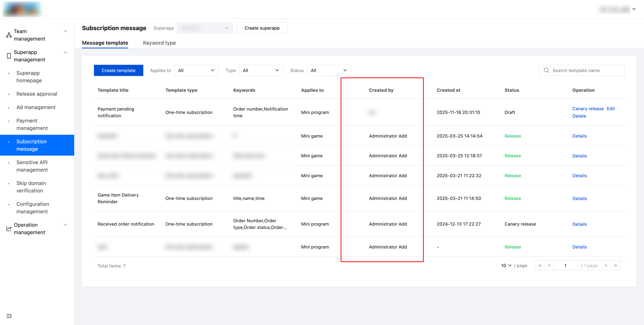
Task: Open the Applies to filter dropdown
Action: coord(196,70)
